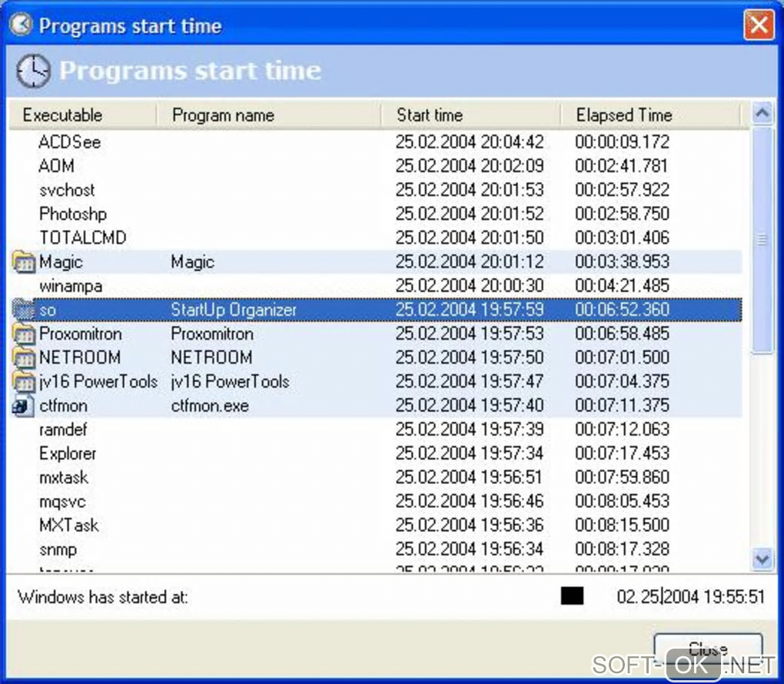Viewport: 784px width, 684px height.
Task: Select the ramdef row
Action: tap(376, 430)
